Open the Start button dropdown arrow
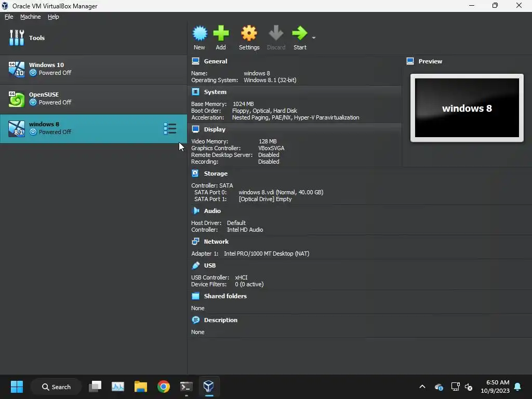 click(314, 37)
